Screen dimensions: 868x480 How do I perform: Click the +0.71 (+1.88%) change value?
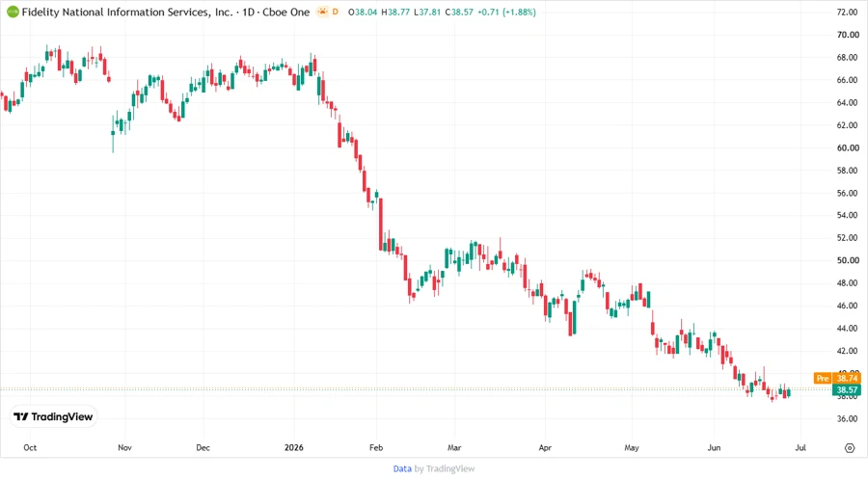click(x=506, y=13)
